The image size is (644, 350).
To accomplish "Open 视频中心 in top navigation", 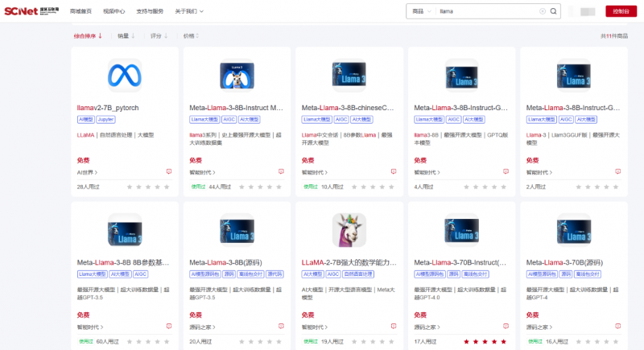I will point(114,11).
